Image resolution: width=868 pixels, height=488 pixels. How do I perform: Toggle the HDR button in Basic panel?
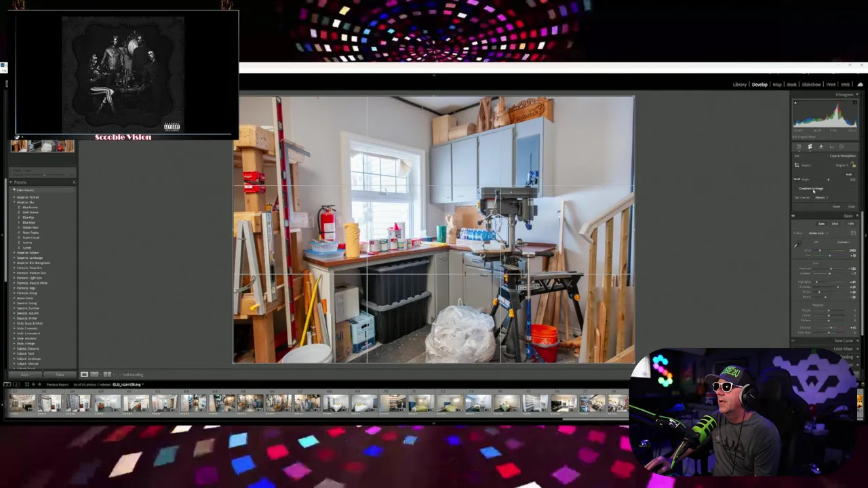(850, 224)
